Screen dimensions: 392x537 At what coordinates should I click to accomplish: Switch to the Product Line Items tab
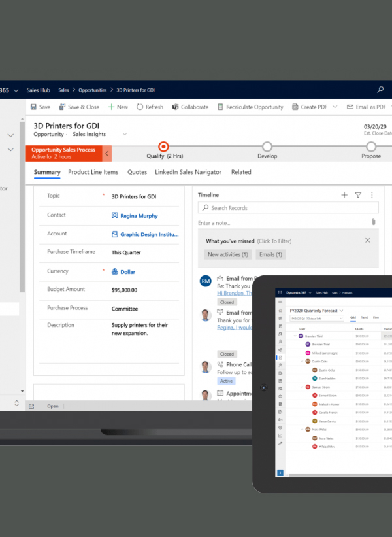pos(93,172)
